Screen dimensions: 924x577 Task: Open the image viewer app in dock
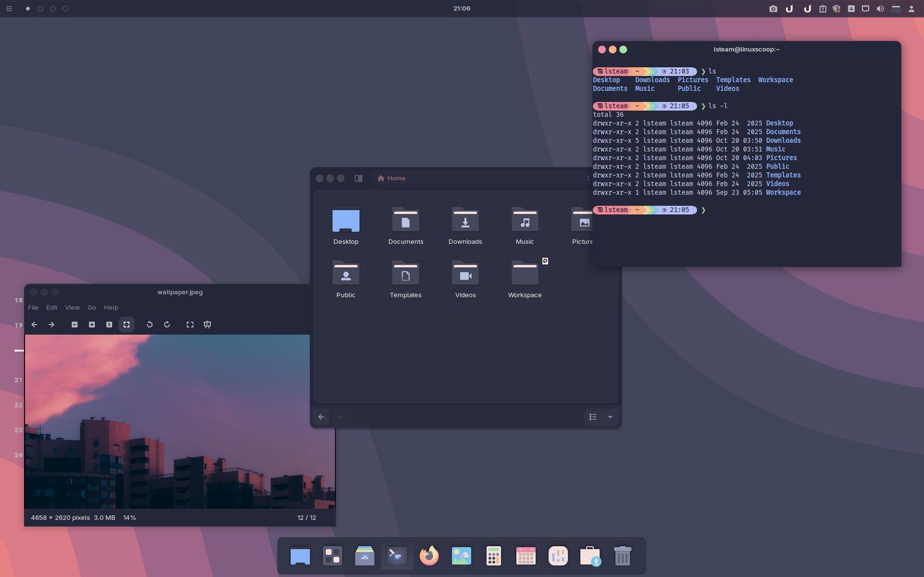pyautogui.click(x=461, y=556)
